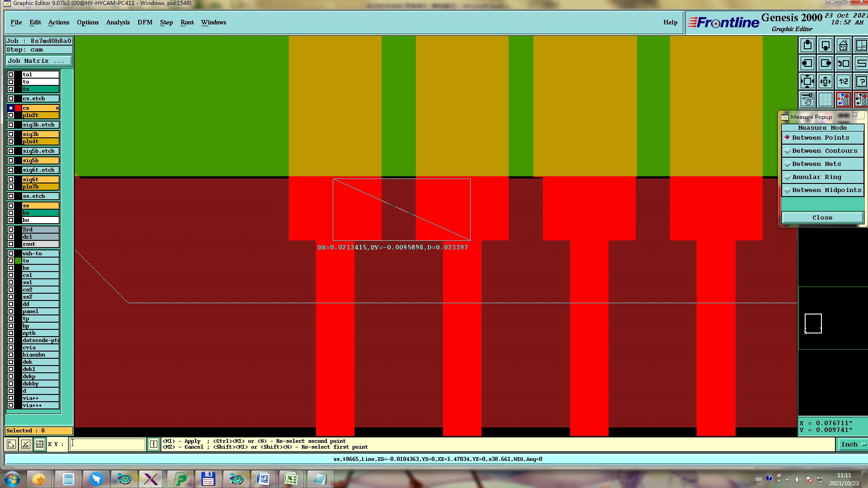Click the Home view icon
Image resolution: width=868 pixels, height=488 pixels.
(x=843, y=45)
